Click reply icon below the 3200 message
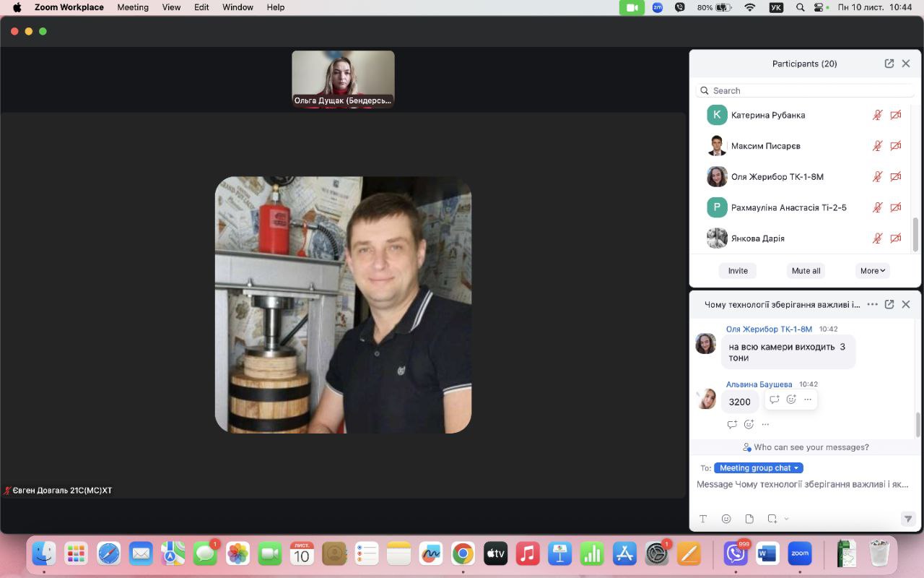 click(x=732, y=424)
